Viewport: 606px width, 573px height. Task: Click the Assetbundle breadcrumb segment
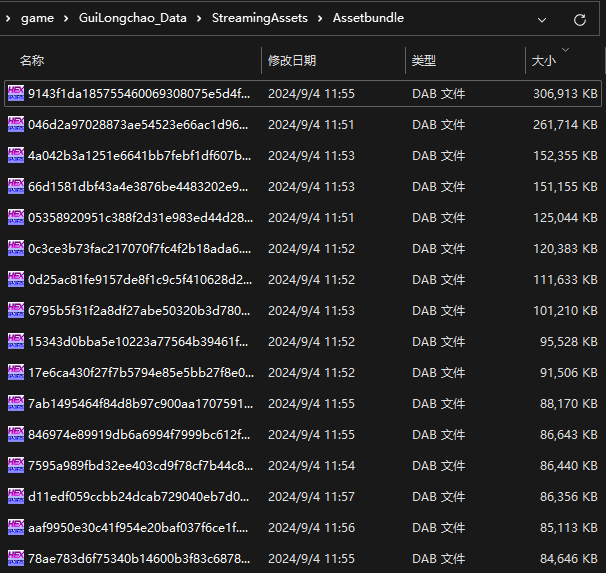coord(368,18)
